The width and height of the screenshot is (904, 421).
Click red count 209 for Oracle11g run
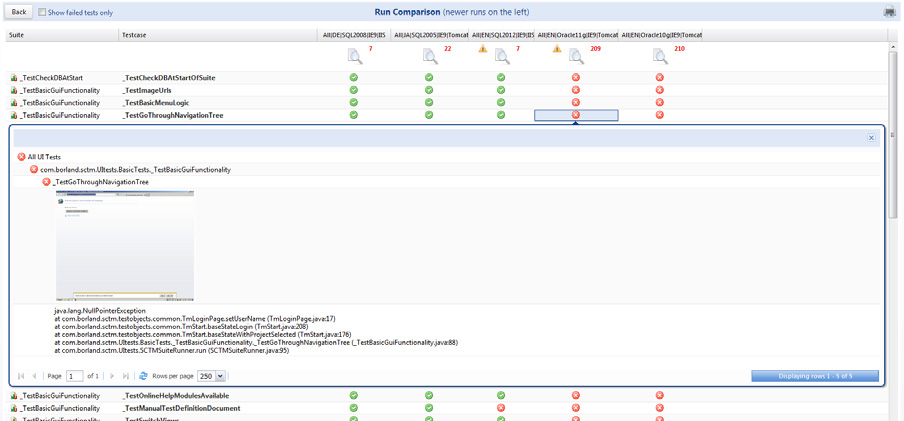point(596,49)
